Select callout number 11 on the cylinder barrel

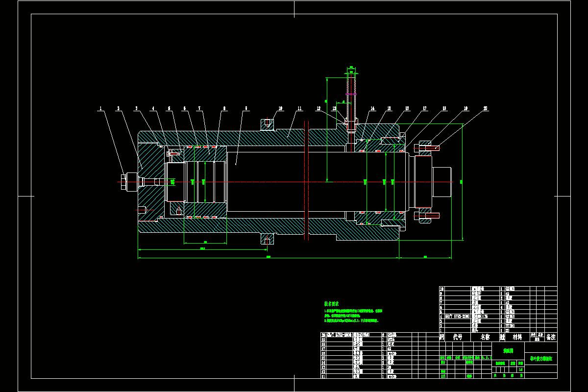299,108
